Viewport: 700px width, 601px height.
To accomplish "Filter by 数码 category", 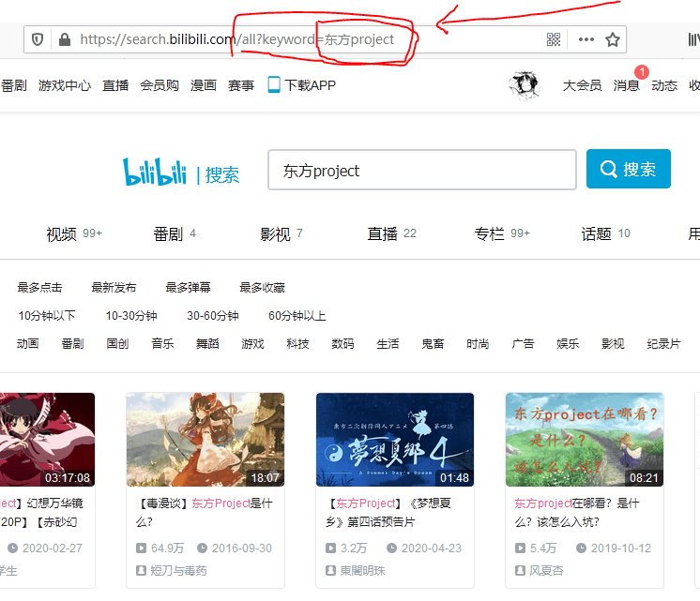I will click(342, 343).
